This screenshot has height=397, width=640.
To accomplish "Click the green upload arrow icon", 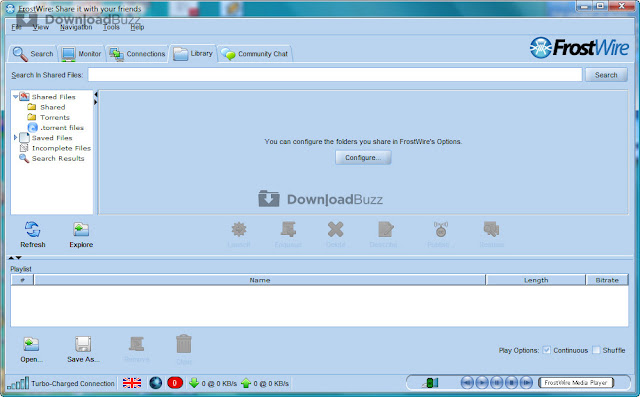I will 246,383.
